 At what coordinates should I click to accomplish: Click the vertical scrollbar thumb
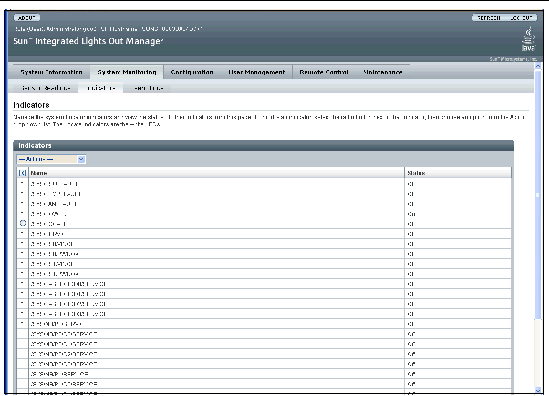click(x=538, y=194)
